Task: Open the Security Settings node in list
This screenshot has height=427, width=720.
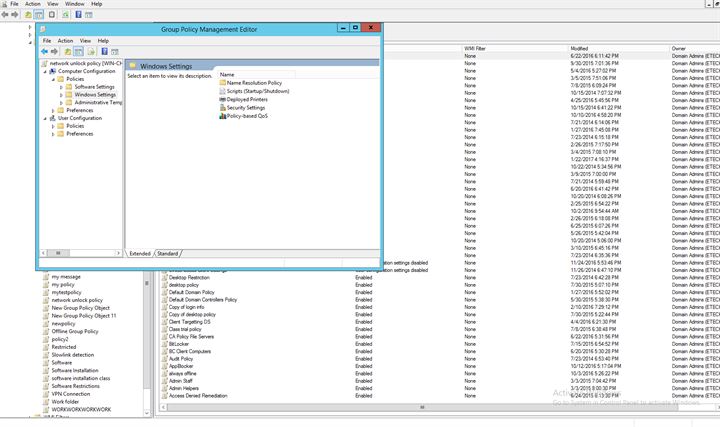Action: 245,108
